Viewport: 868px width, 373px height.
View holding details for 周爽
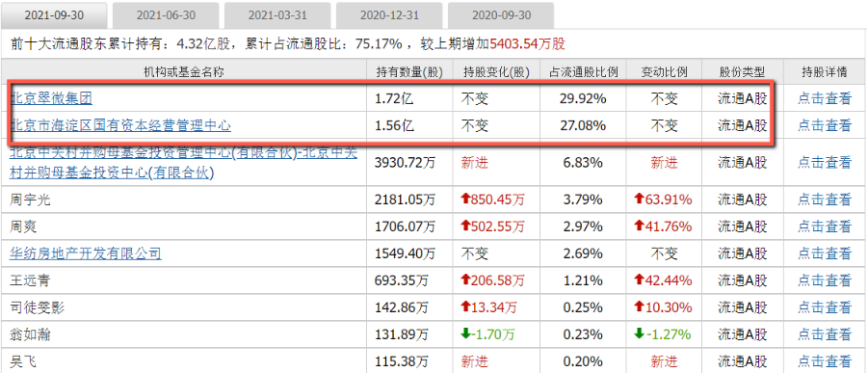pyautogui.click(x=825, y=226)
